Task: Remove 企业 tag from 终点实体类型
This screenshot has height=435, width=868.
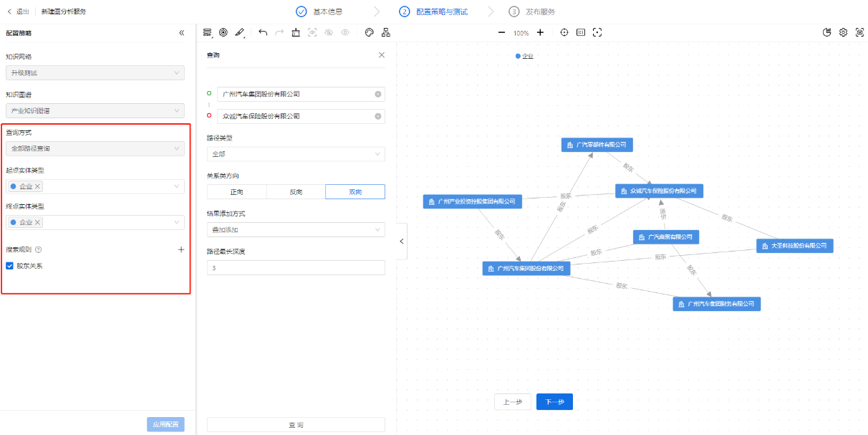Action: (38, 222)
